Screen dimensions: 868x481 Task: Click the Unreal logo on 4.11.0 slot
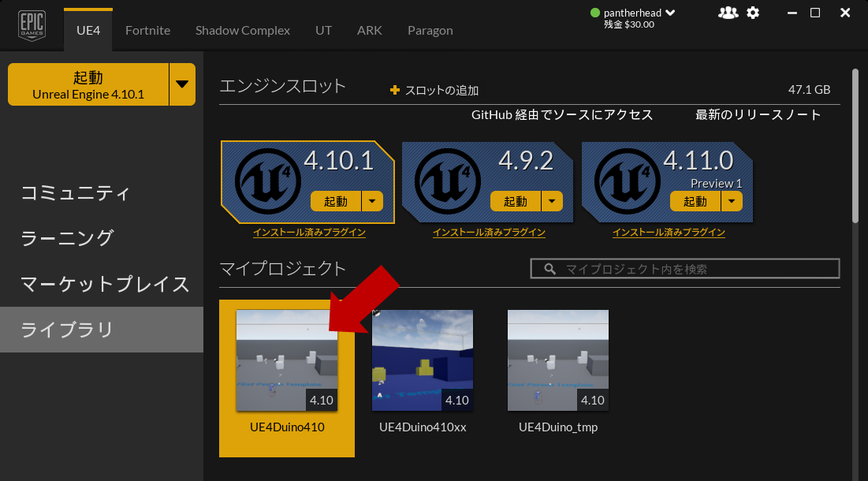[x=628, y=181]
